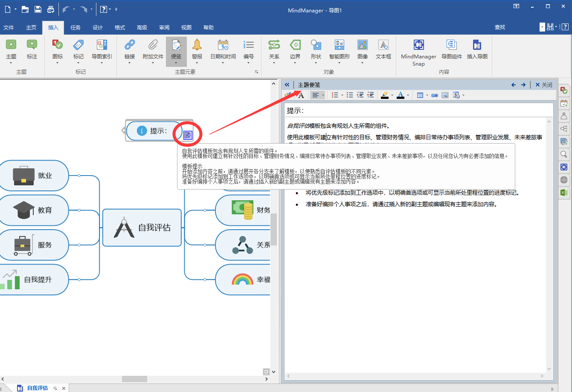Viewport: 572px width, 392px height.
Task: Launch MindManager Snap from the ribbon
Action: [x=418, y=51]
